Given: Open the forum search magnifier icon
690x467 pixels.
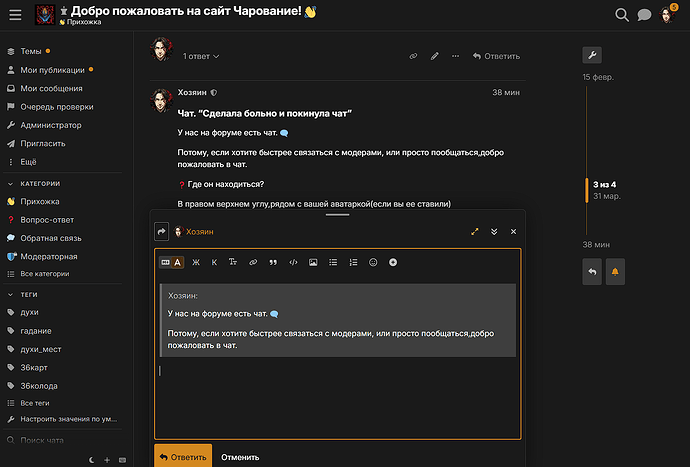Looking at the screenshot, I should tap(622, 15).
